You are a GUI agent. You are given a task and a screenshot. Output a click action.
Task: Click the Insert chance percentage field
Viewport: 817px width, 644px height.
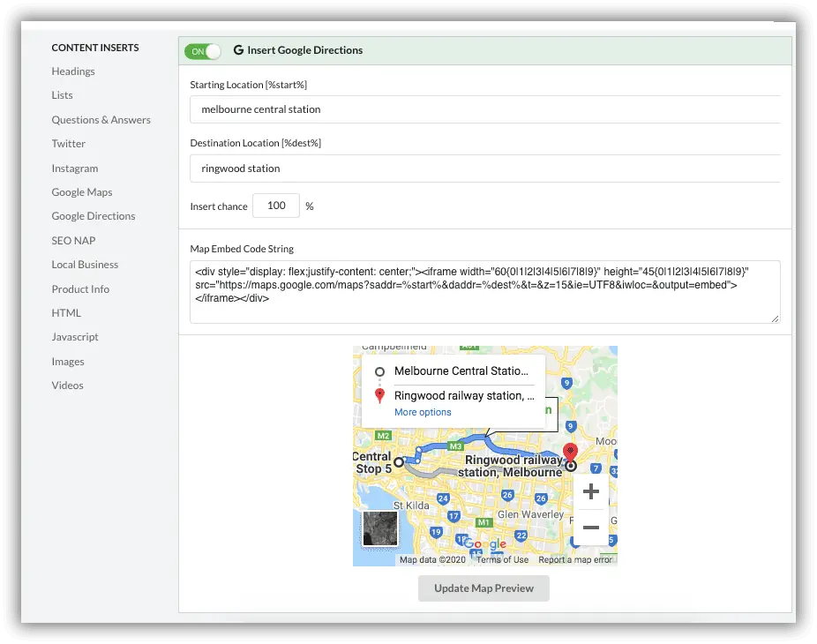pos(276,206)
